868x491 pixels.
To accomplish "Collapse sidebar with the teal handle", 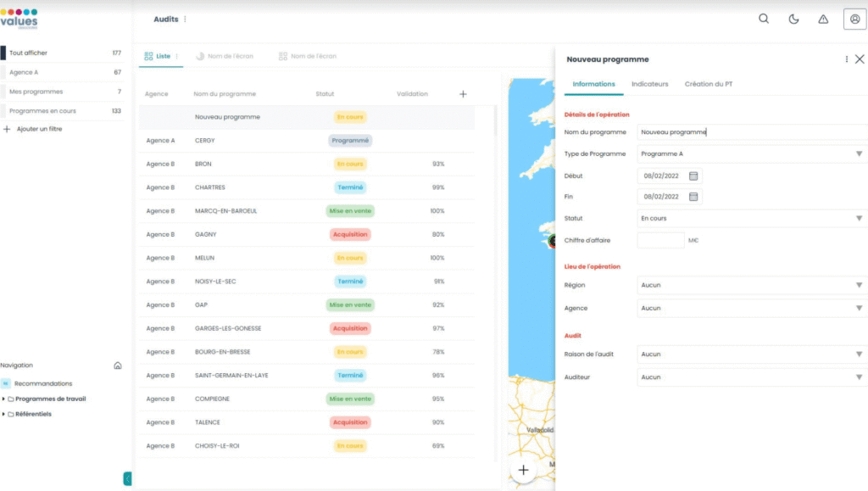I will [x=127, y=478].
